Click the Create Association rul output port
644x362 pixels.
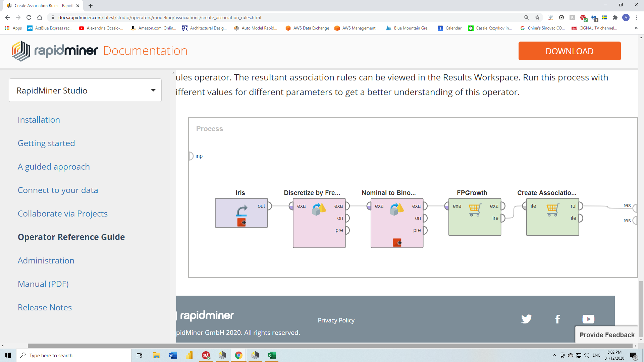tap(580, 206)
